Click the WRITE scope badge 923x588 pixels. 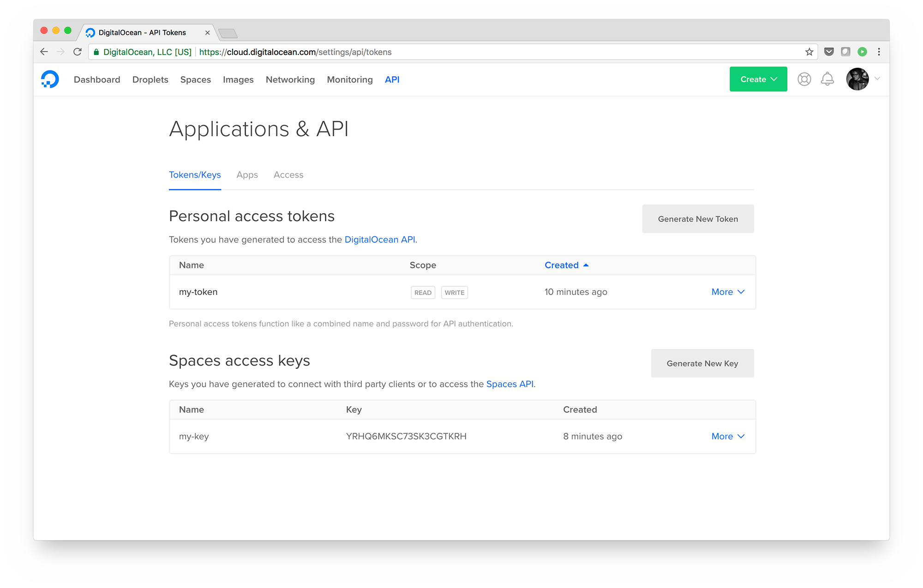tap(455, 293)
